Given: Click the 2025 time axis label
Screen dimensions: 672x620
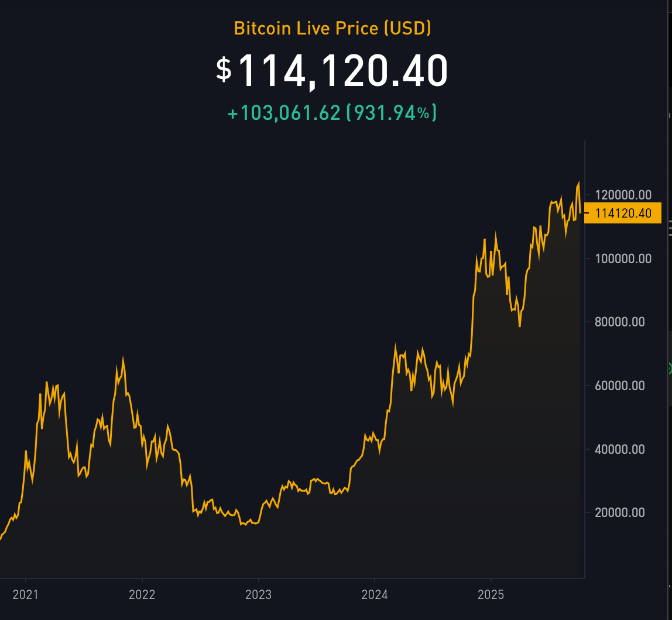Looking at the screenshot, I should [491, 595].
